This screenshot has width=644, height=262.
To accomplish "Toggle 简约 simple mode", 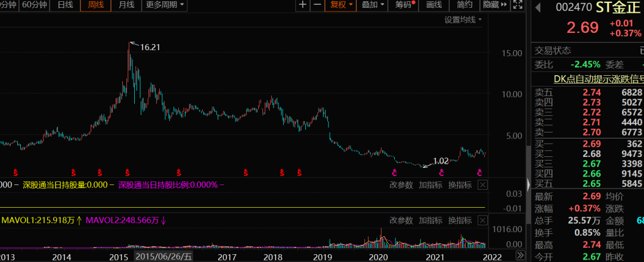I will pyautogui.click(x=465, y=5).
